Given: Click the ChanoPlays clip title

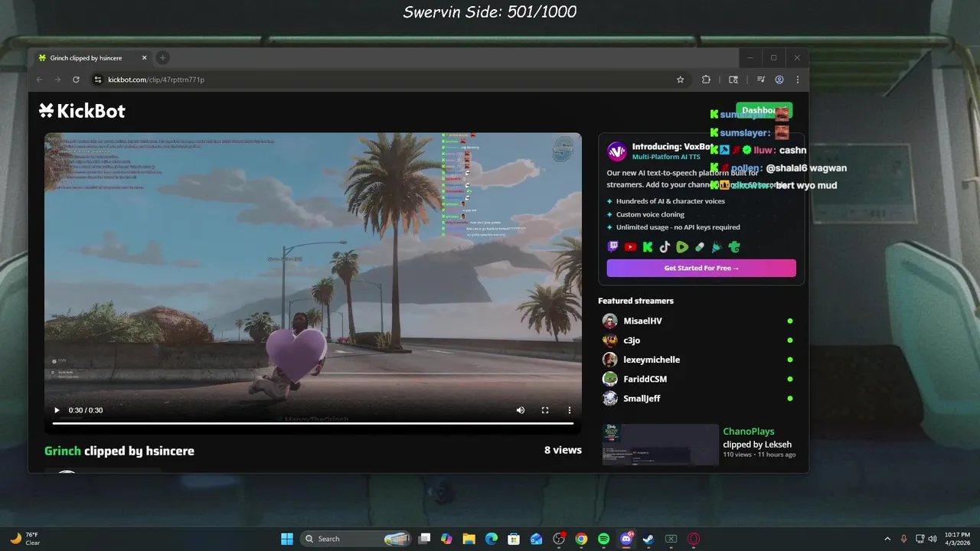Looking at the screenshot, I should [748, 432].
